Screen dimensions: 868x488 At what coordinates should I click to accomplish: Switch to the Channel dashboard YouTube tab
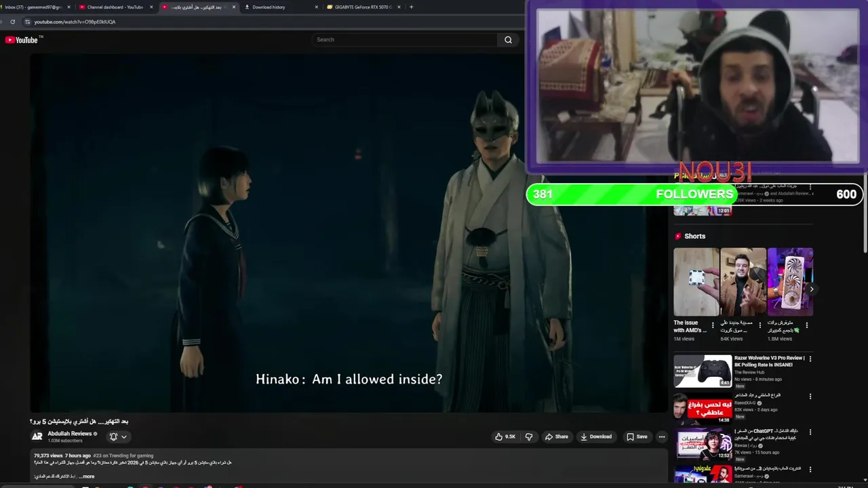pyautogui.click(x=114, y=7)
